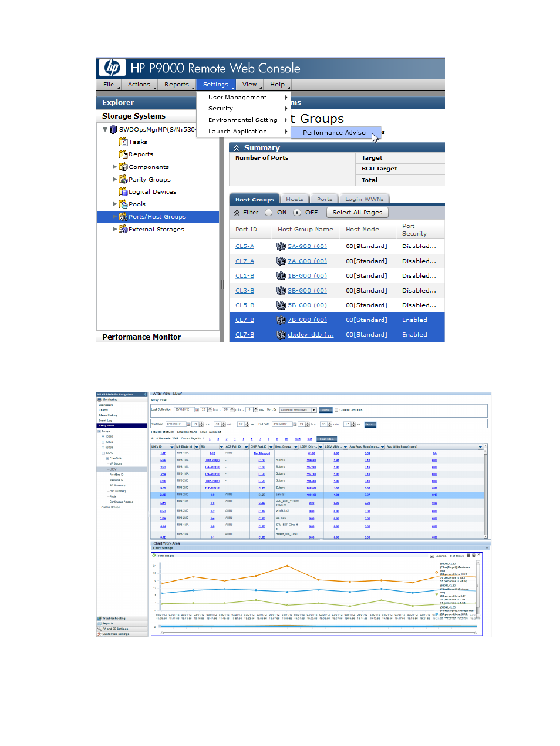Click the External Storages icon

coord(123,229)
